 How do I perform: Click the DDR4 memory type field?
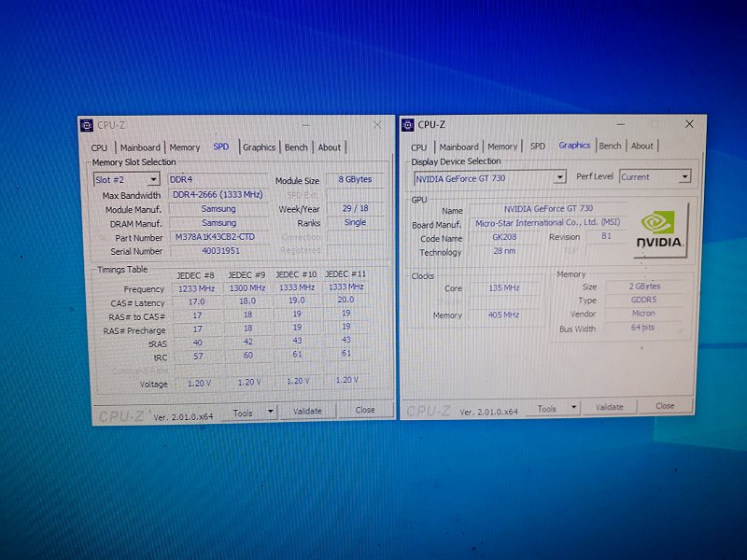[218, 179]
